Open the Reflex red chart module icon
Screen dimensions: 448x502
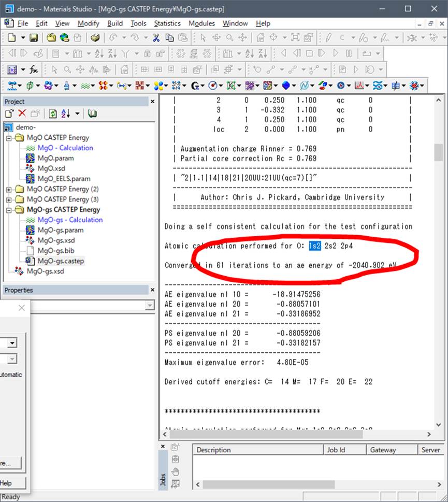359,85
